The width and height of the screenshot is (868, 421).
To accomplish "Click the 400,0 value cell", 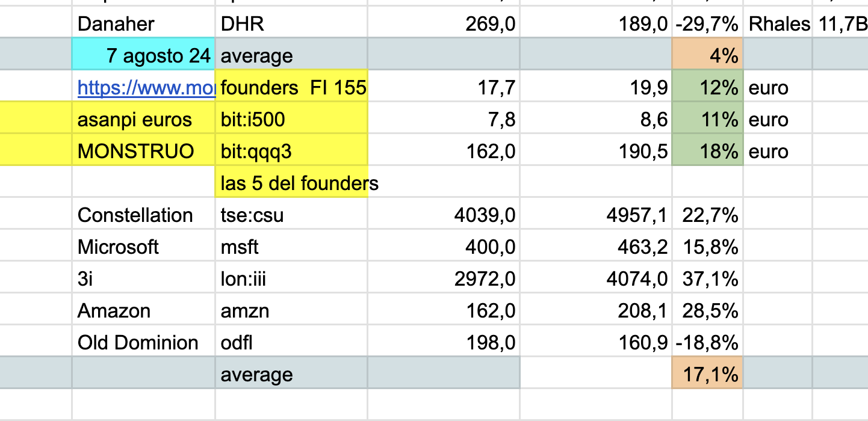I will click(x=444, y=247).
